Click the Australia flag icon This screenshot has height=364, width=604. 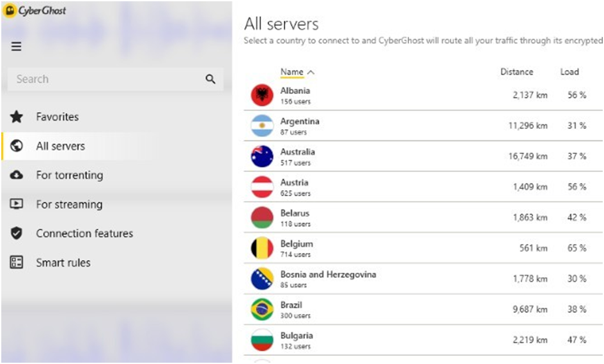coord(262,156)
